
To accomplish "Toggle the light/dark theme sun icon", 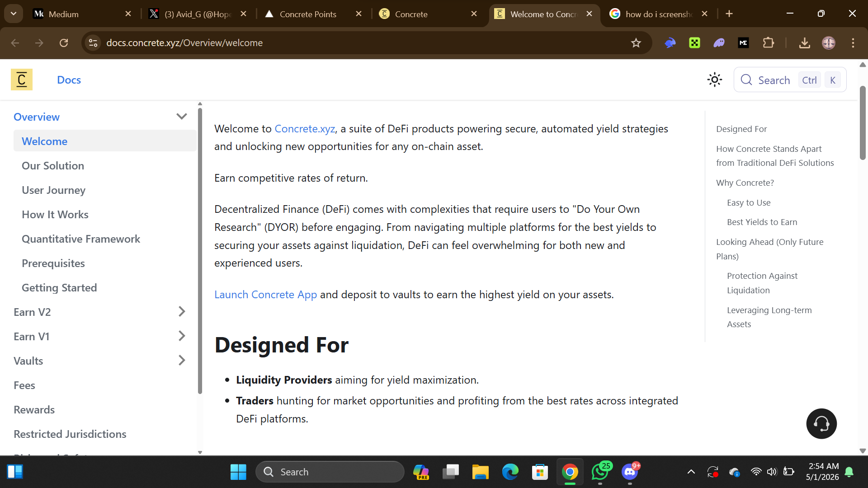I will tap(715, 80).
